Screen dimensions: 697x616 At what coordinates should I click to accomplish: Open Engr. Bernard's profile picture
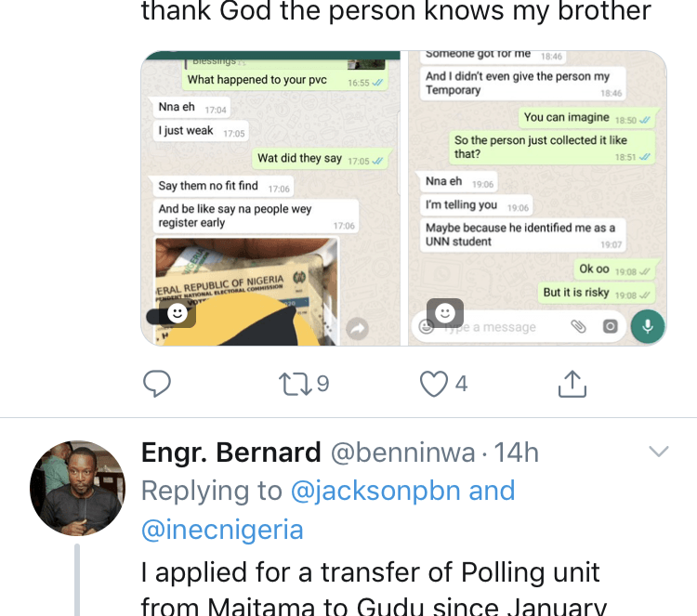click(x=77, y=488)
